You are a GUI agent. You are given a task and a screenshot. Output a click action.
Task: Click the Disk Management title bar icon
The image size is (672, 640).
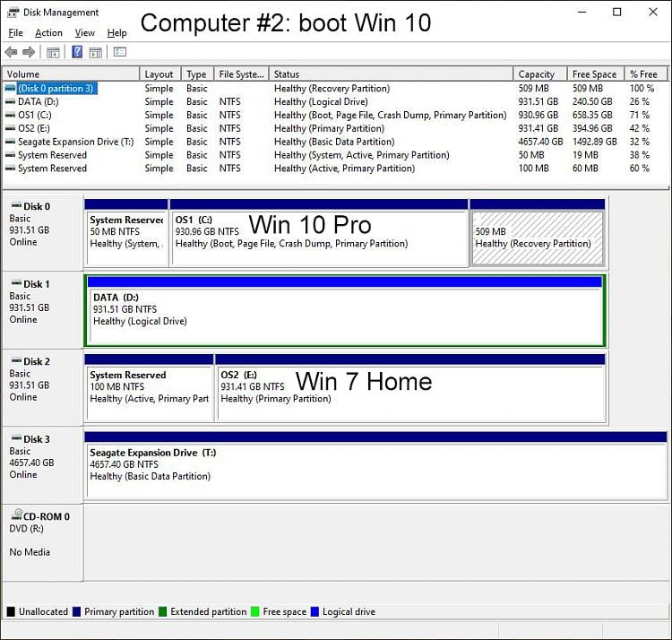(13, 13)
